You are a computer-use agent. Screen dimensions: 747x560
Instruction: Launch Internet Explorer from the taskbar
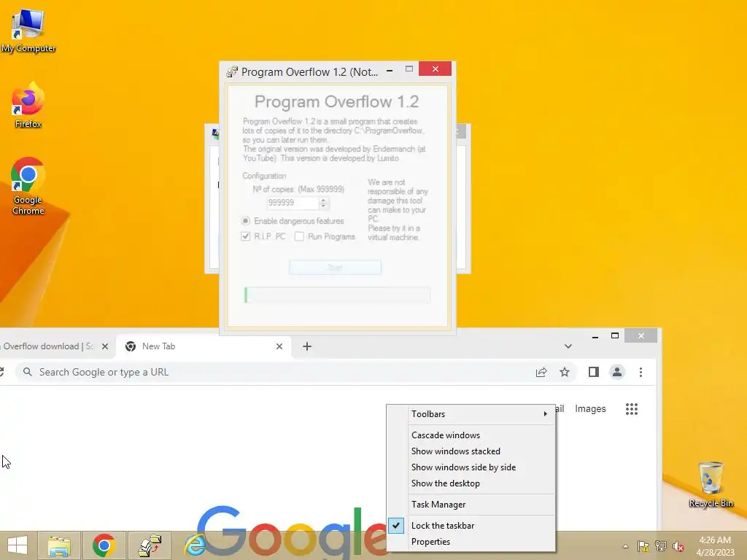click(x=195, y=545)
